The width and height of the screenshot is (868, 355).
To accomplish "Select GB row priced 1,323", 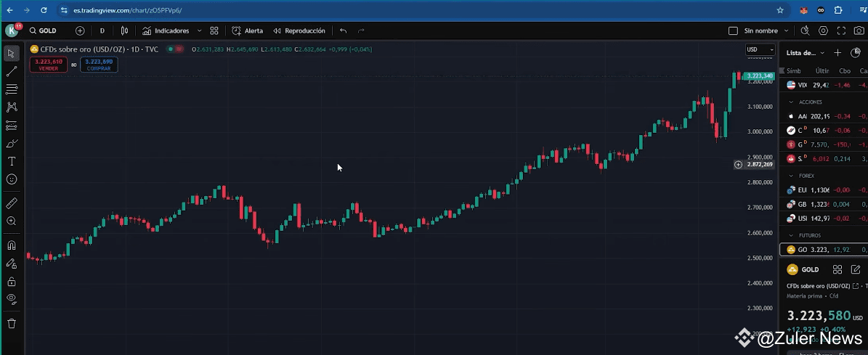I will tap(824, 205).
